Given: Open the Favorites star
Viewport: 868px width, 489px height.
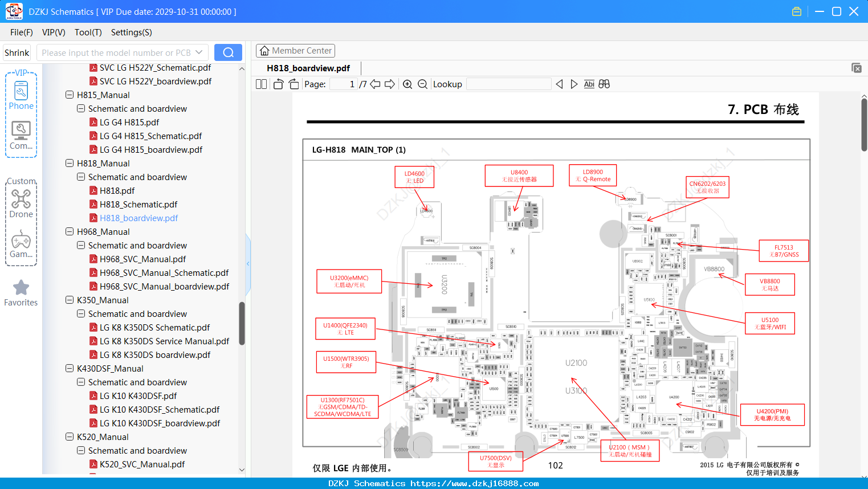Looking at the screenshot, I should (21, 294).
